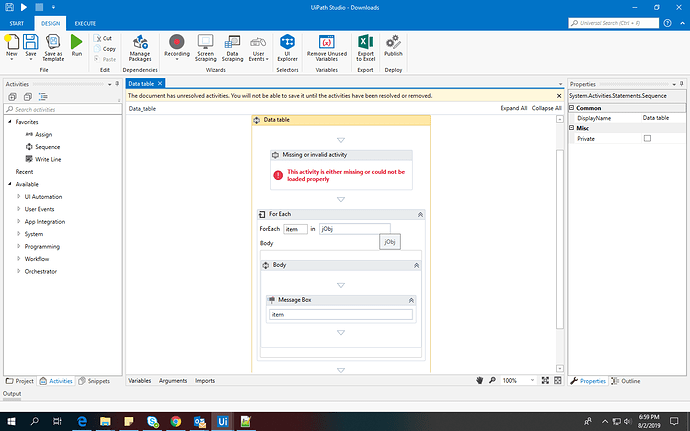Open the Project panel tab

(20, 381)
